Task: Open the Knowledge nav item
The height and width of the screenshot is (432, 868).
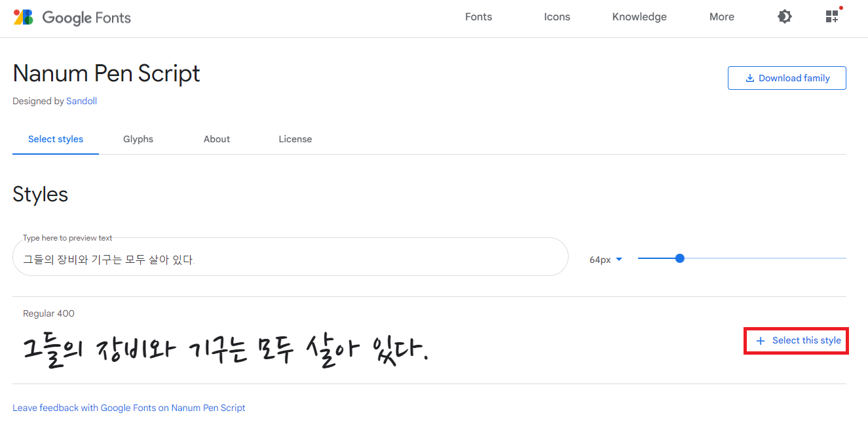Action: click(639, 17)
